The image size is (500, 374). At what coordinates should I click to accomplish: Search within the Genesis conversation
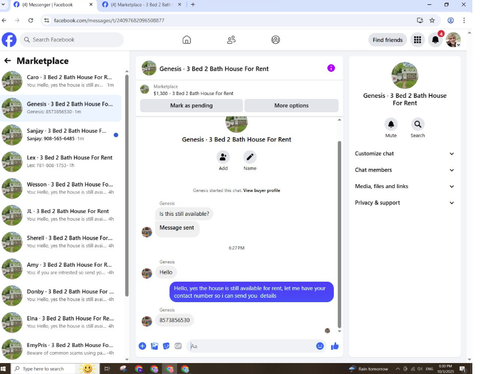pyautogui.click(x=417, y=124)
